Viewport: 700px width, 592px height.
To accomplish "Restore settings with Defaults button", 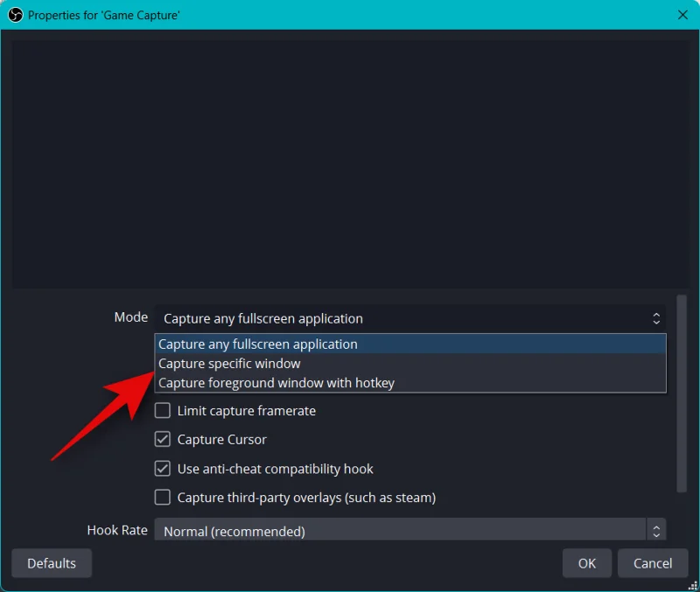I will pyautogui.click(x=52, y=563).
